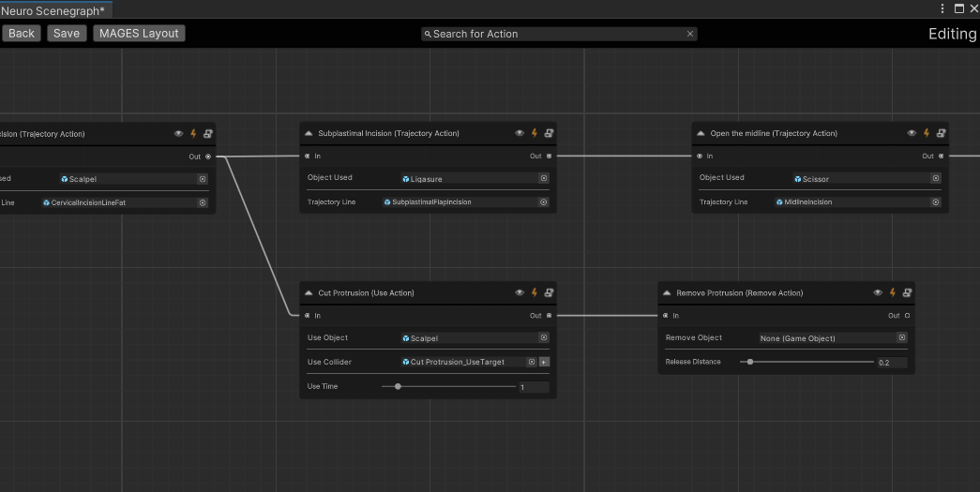Click the MAGES Layout button
The width and height of the screenshot is (980, 492).
139,33
